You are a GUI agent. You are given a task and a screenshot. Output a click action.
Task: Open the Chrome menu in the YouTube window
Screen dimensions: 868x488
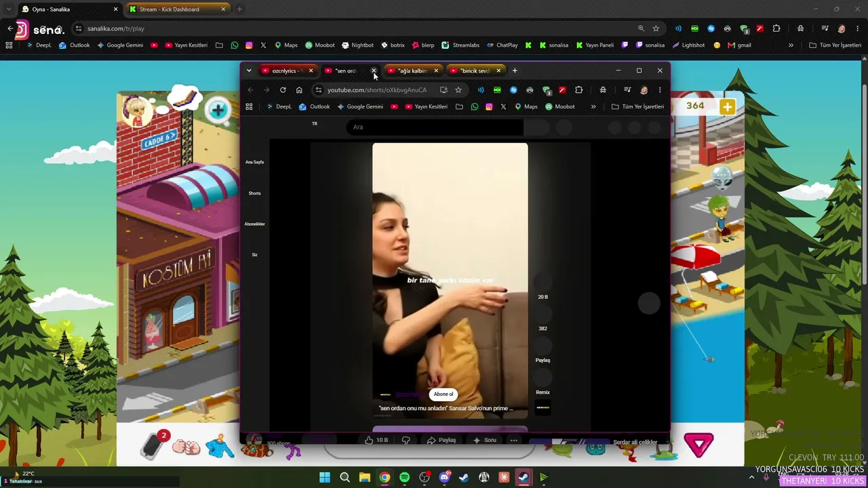click(x=660, y=90)
